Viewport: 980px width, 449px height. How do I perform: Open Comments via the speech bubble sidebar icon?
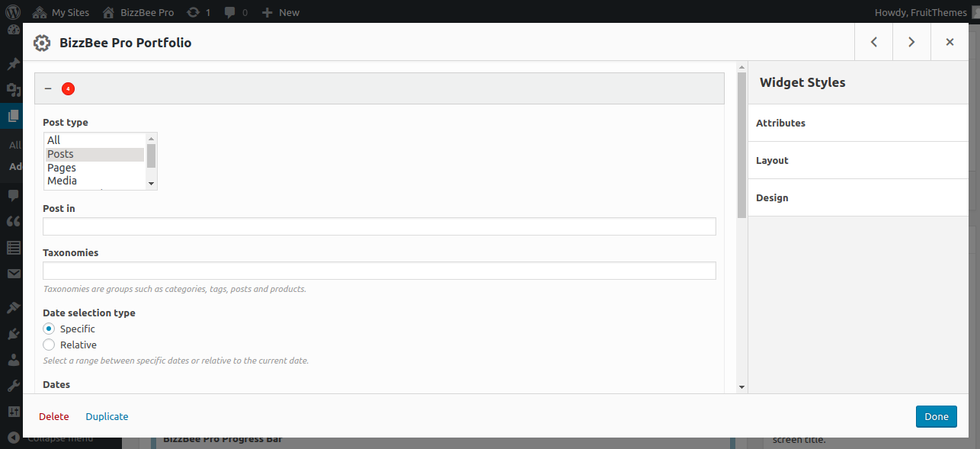[13, 195]
